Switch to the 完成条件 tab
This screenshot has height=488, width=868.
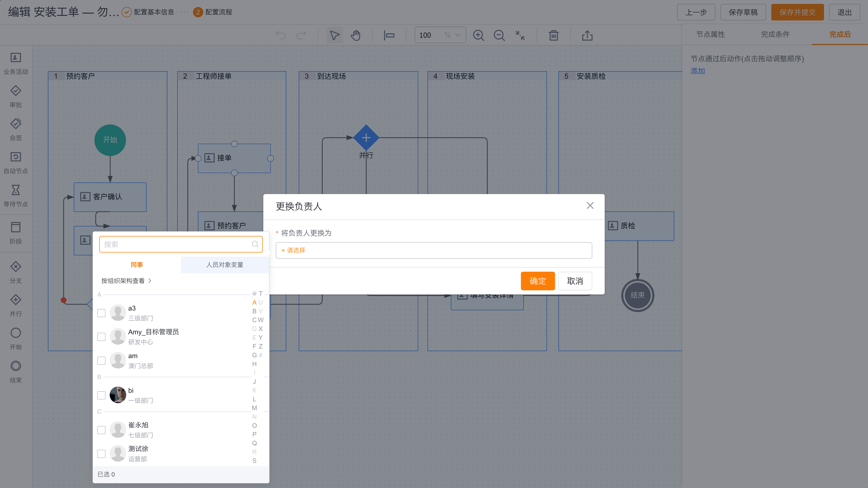pyautogui.click(x=775, y=34)
